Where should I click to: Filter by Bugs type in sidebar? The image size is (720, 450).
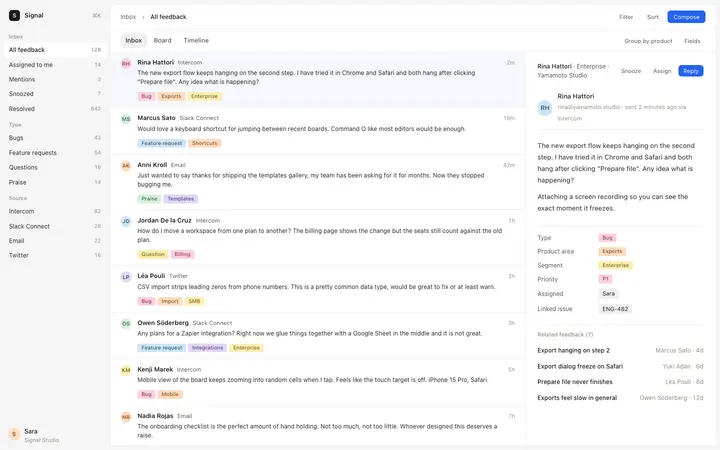point(55,138)
